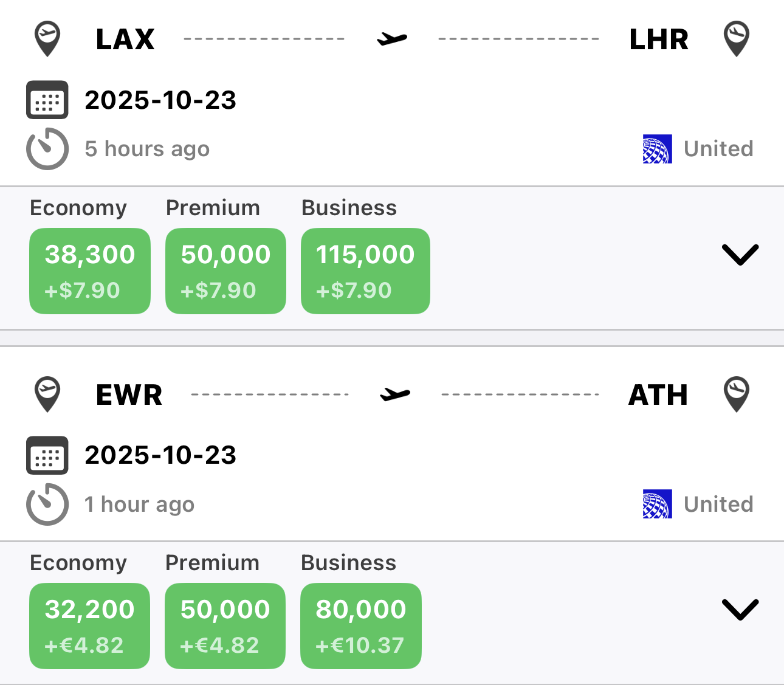This screenshot has width=784, height=685.
Task: Choose the 80,000 Business fare
Action: point(361,626)
